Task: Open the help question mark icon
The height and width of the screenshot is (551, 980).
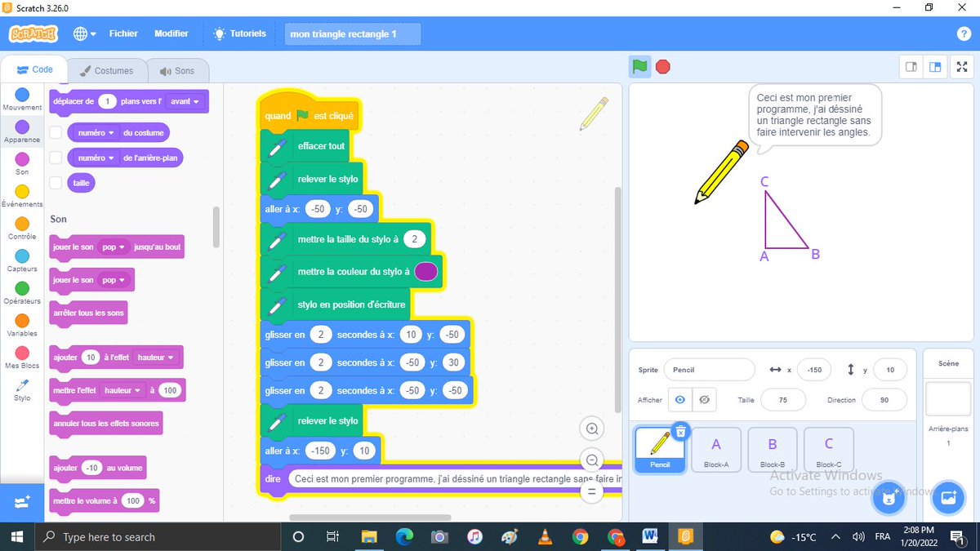Action: tap(964, 33)
